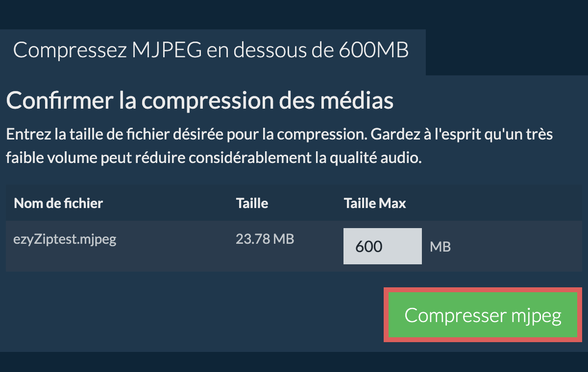
Task: Click the dark footer strip below the panel
Action: pos(294,361)
